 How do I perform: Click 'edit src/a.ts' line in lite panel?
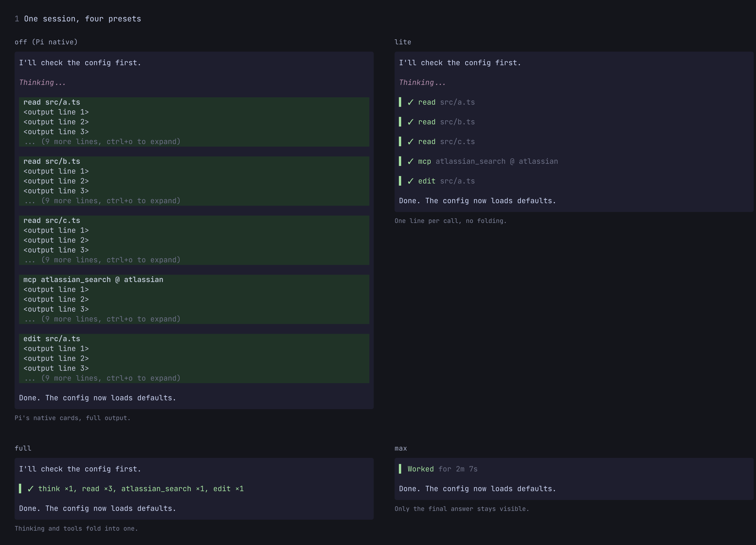446,181
